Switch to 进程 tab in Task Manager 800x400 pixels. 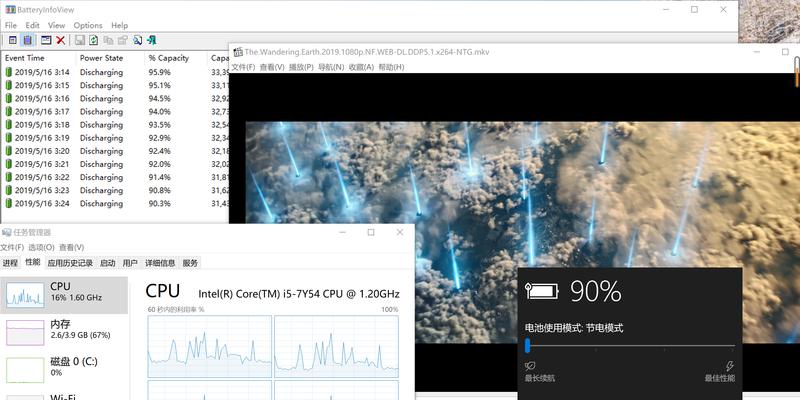10,263
